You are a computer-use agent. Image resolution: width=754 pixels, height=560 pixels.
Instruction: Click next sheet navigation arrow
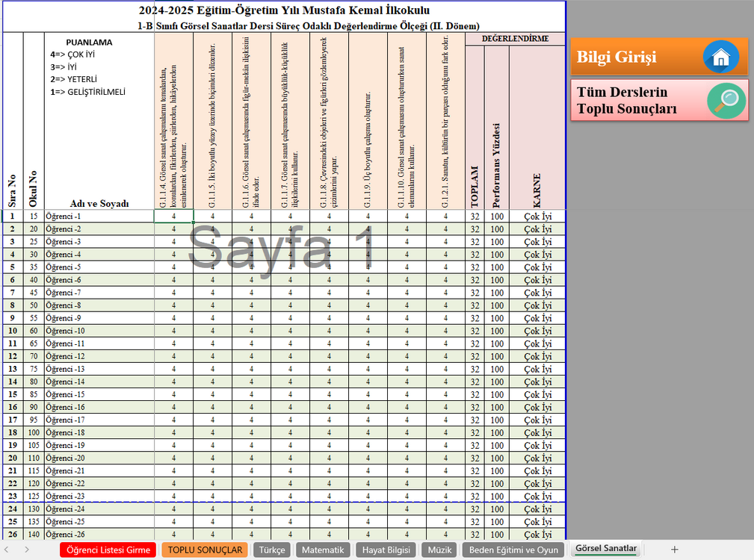click(26, 550)
